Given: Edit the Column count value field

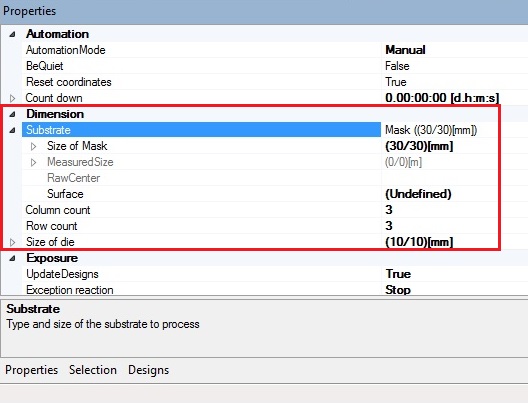Looking at the screenshot, I should coord(439,210).
